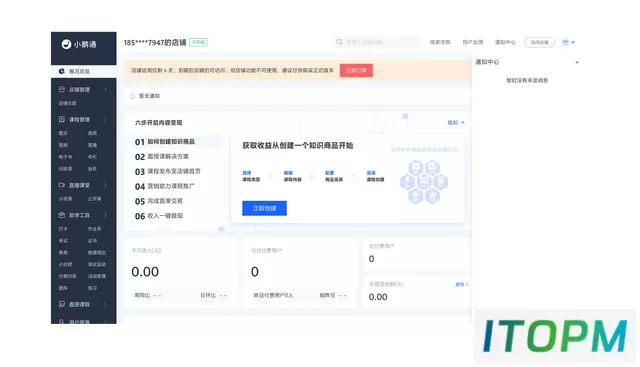Open the 用户反馈 top navigation link

pyautogui.click(x=473, y=42)
